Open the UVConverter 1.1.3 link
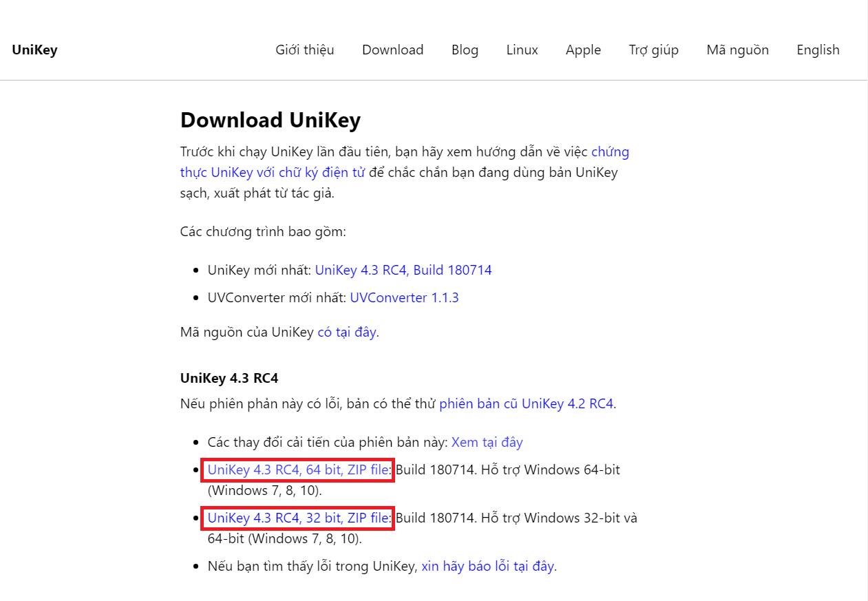 [404, 297]
